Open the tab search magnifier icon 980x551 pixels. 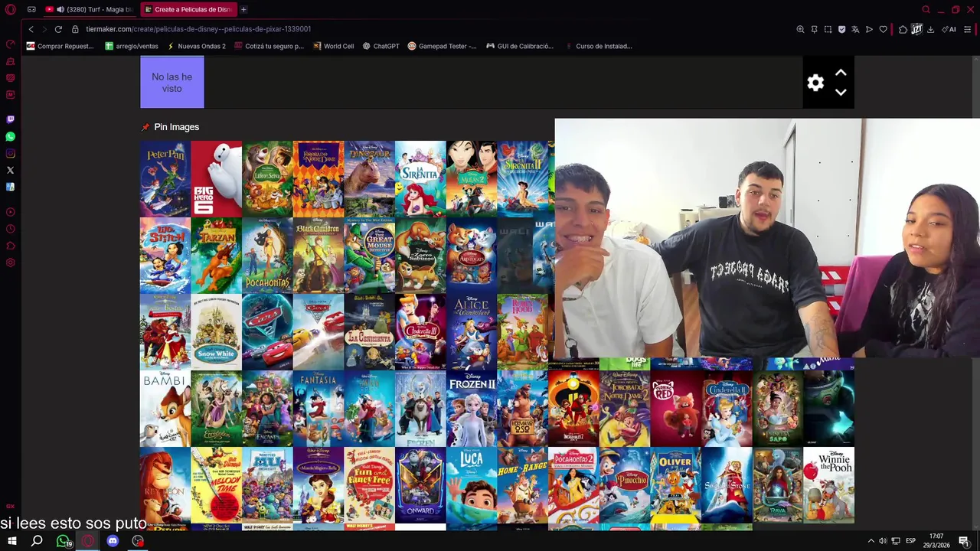tap(926, 9)
